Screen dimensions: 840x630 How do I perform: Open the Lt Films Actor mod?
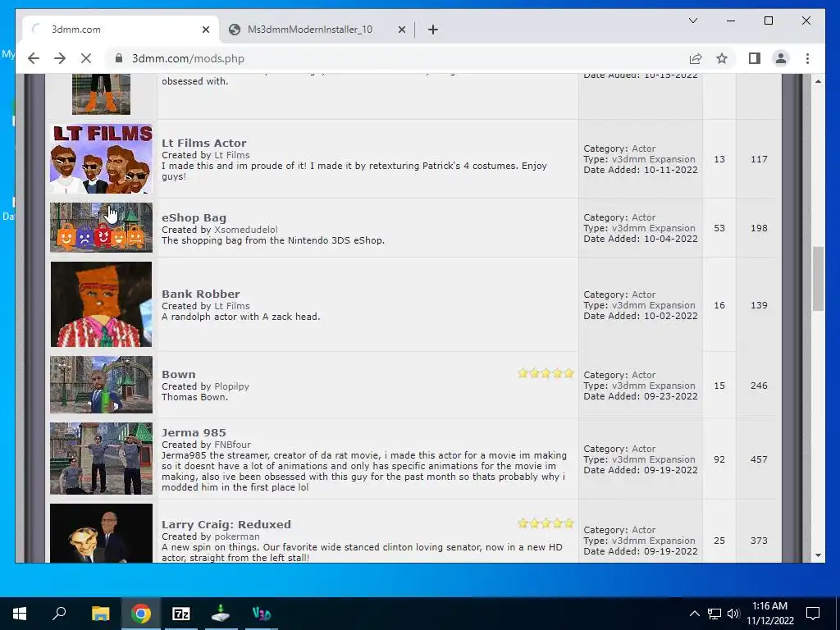coord(204,143)
